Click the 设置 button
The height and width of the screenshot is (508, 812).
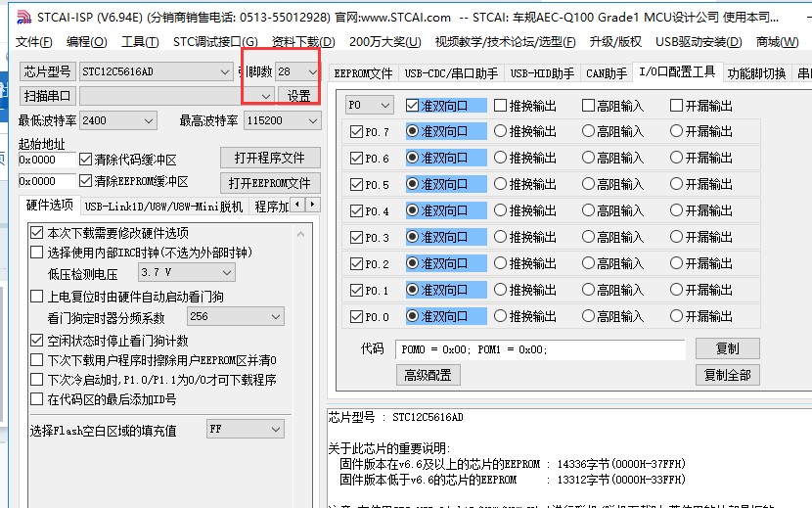tap(298, 96)
